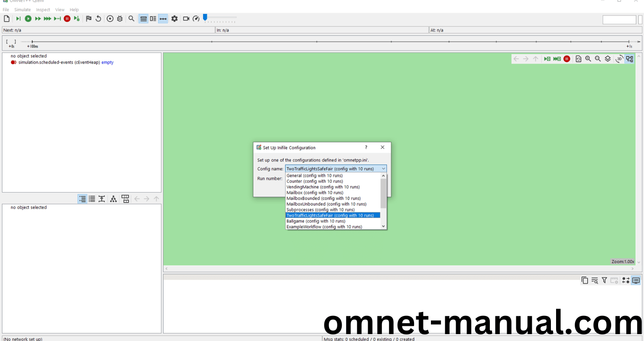Click the video camera record icon
Viewport: 644px width, 341px height.
(186, 19)
